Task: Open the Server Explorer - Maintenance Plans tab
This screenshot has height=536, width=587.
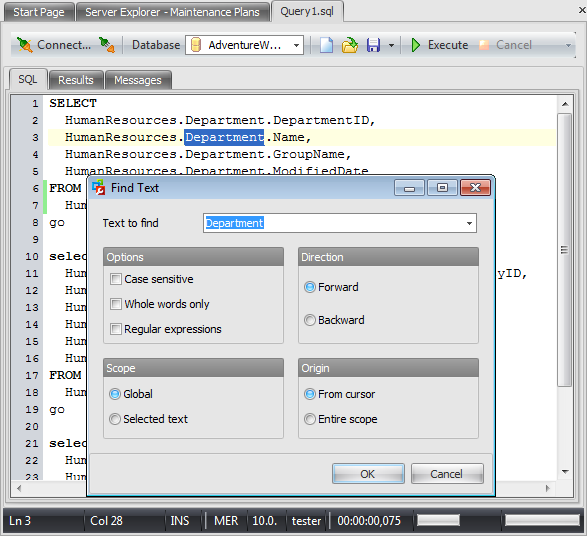Action: 172,12
